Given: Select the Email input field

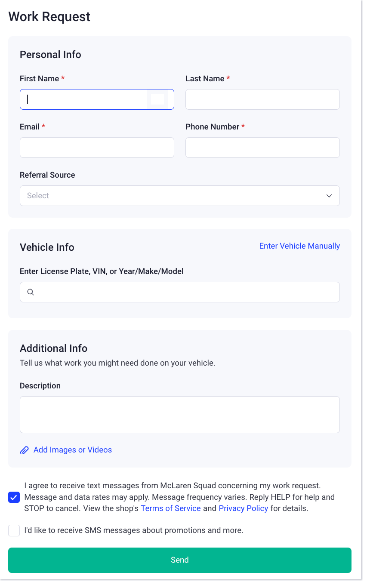Looking at the screenshot, I should (x=97, y=148).
